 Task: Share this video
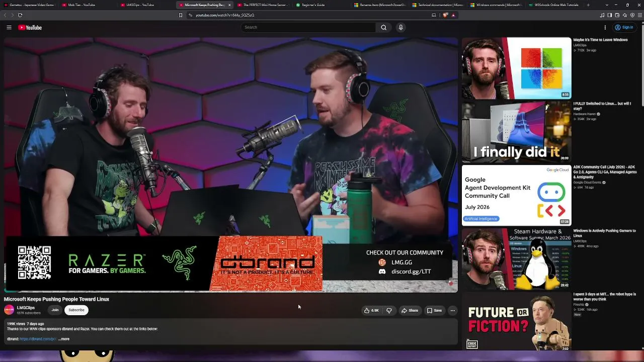click(x=410, y=311)
